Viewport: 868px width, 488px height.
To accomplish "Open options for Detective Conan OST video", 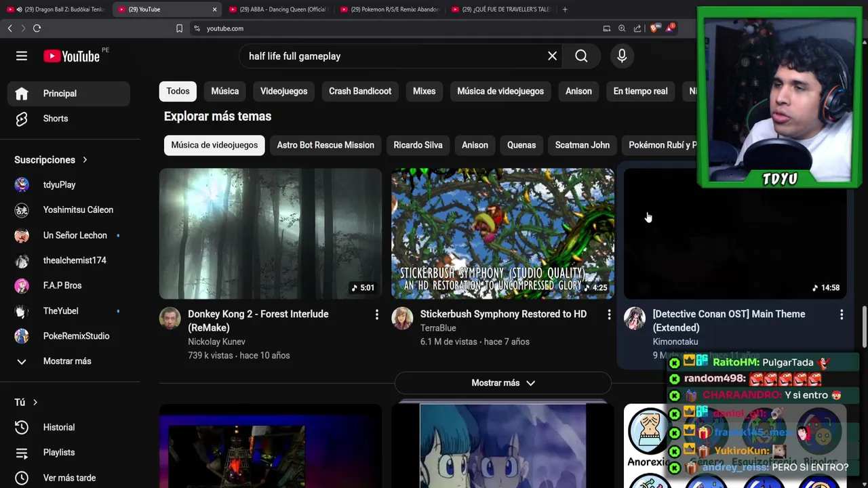I will pyautogui.click(x=842, y=314).
